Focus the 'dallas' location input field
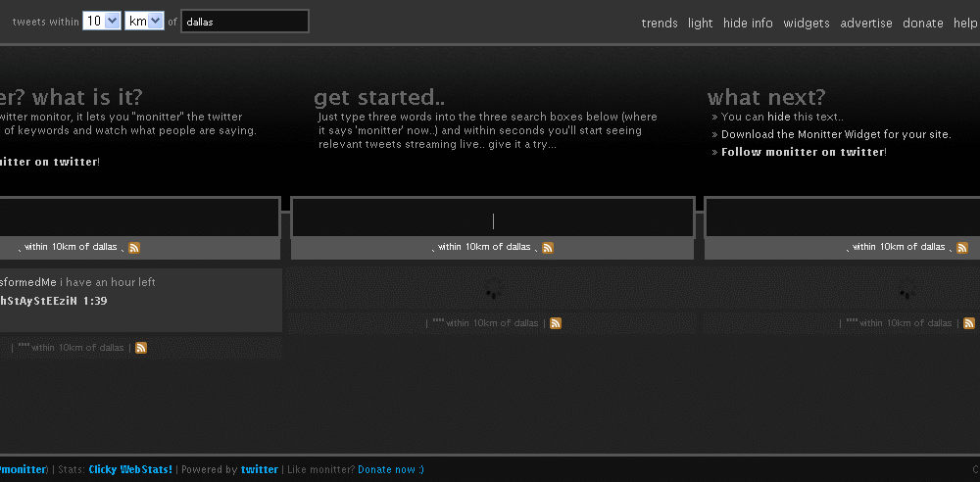The width and height of the screenshot is (980, 482). pos(245,22)
